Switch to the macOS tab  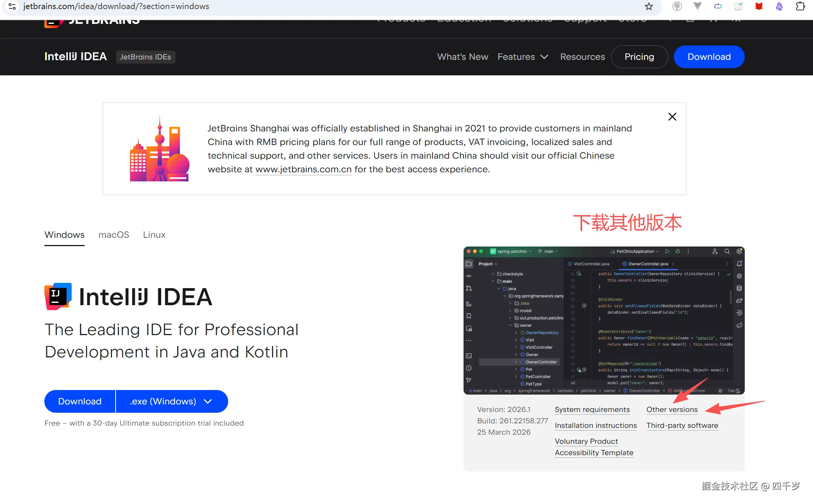[114, 235]
